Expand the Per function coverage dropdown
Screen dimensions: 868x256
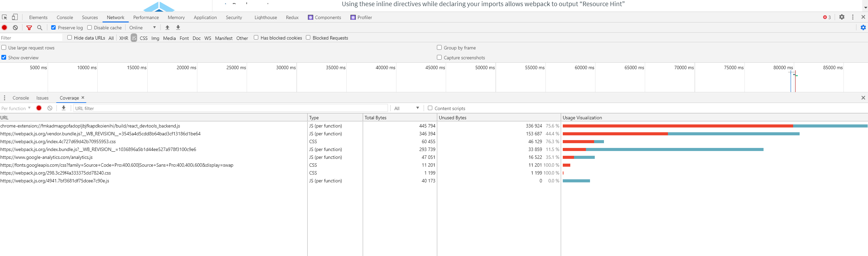(16, 108)
